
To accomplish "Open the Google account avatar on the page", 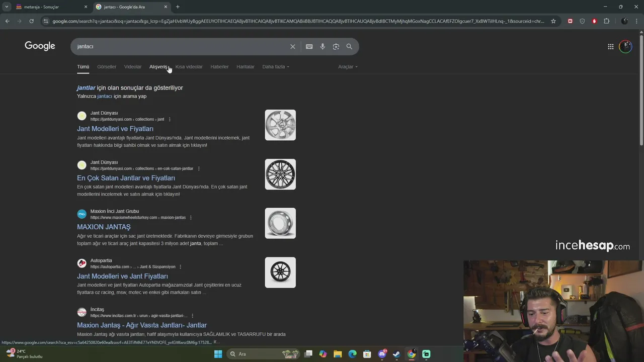I will pyautogui.click(x=625, y=47).
